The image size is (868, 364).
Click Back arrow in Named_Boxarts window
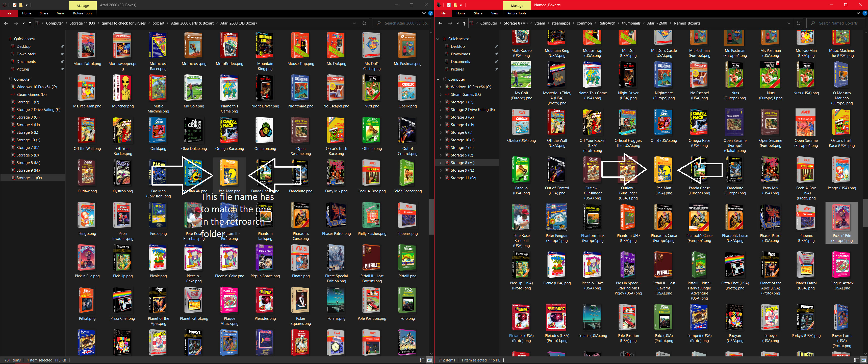[440, 23]
